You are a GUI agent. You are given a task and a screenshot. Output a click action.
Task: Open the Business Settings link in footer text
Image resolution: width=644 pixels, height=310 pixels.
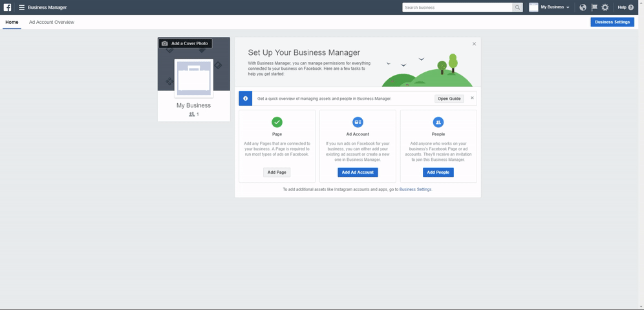click(x=415, y=190)
